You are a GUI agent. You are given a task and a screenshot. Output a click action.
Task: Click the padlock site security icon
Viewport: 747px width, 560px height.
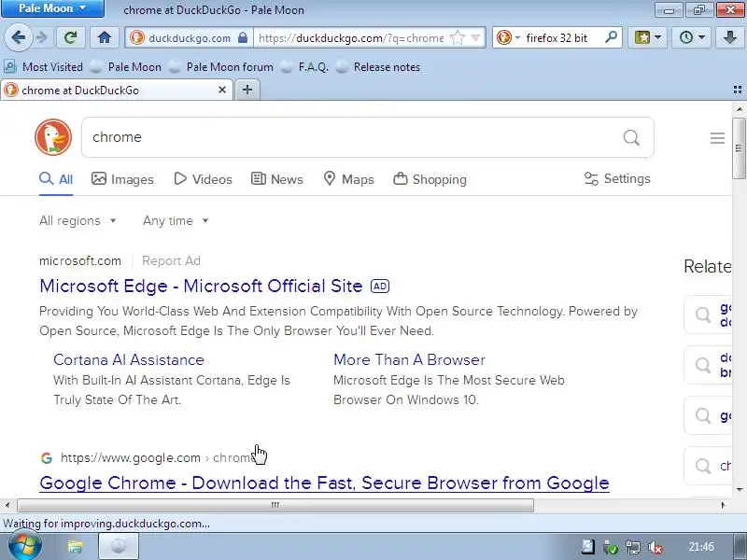(x=243, y=37)
